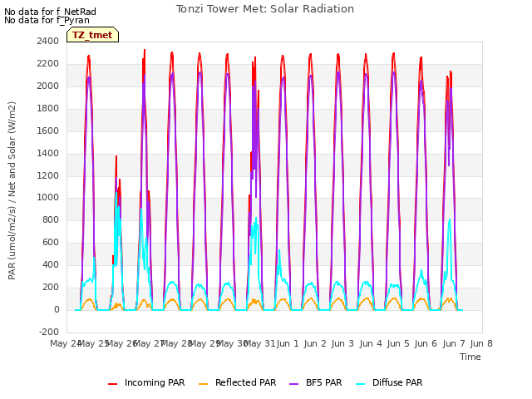This screenshot has height=399, width=532.
Task: Click the 2000 y-axis tick label
Action: pyautogui.click(x=48, y=86)
